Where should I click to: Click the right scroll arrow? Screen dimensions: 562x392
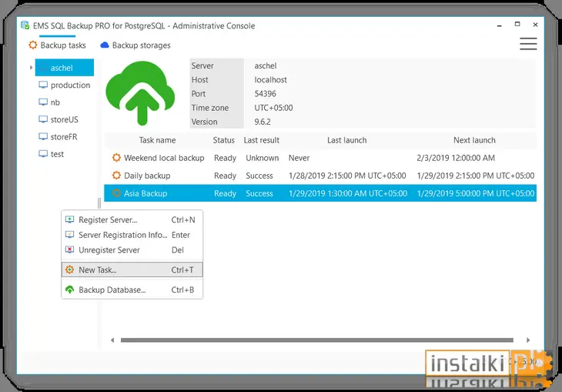click(528, 340)
